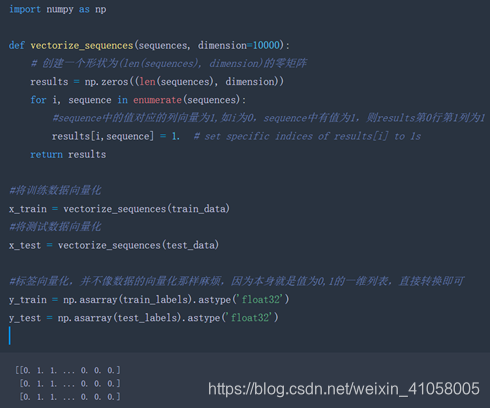Click the 'def vectorize_sequences' definition line

(149, 45)
